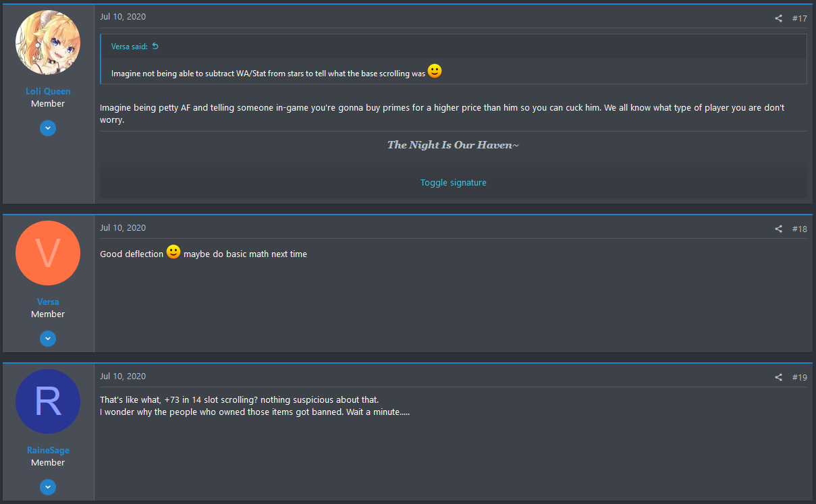Open Loli Queen's avatar image
Viewport: 816px width, 504px height.
tap(48, 43)
